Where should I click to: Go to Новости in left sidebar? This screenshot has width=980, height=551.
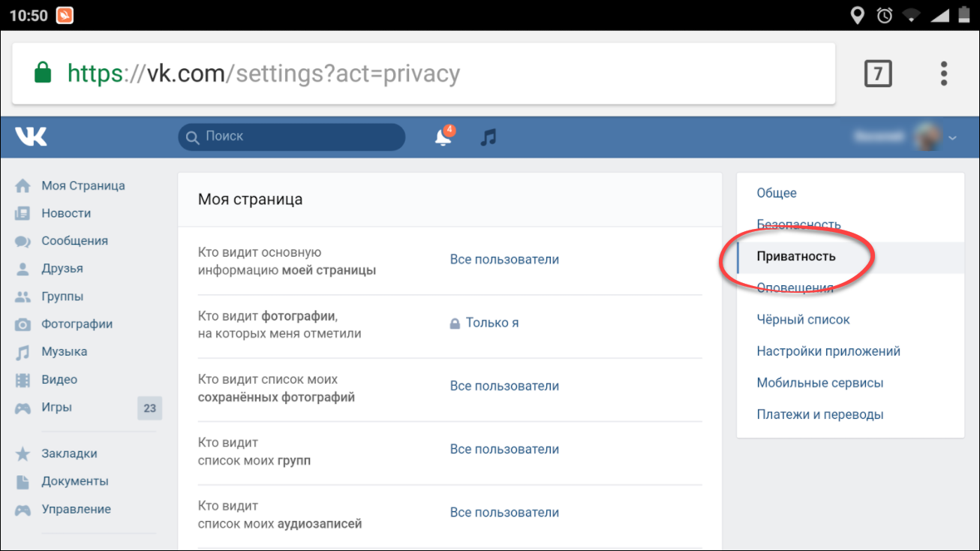66,214
